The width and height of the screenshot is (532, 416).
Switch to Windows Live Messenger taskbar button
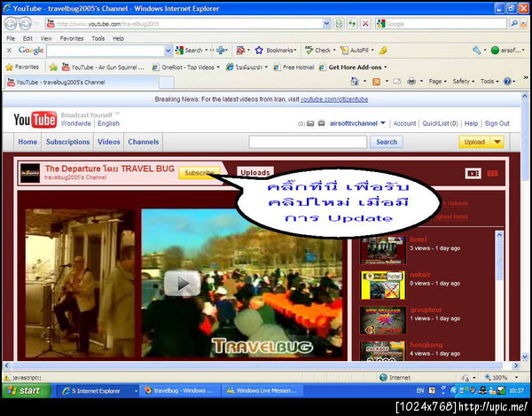(x=262, y=391)
